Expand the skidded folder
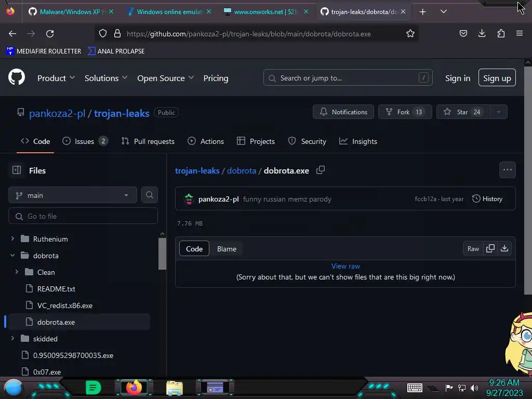Viewport: 532px width, 399px height. point(12,338)
